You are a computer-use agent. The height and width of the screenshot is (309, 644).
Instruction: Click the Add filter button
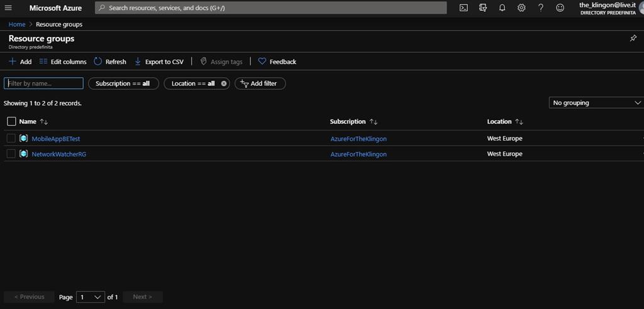tap(260, 84)
